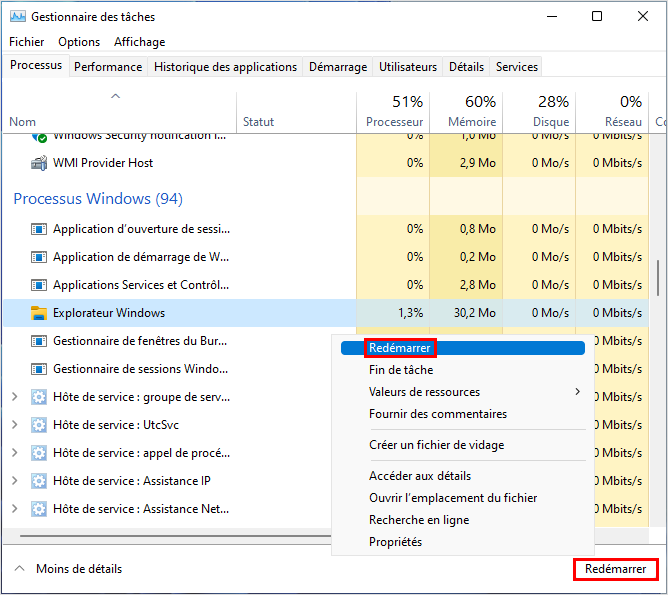668x595 pixels.
Task: Open the Démarrage tab
Action: [x=338, y=67]
